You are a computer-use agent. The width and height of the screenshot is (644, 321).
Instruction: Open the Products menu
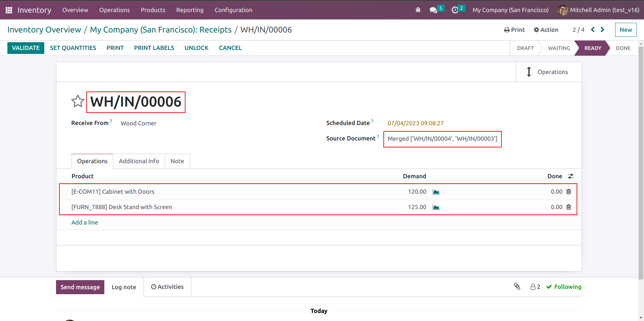point(153,10)
